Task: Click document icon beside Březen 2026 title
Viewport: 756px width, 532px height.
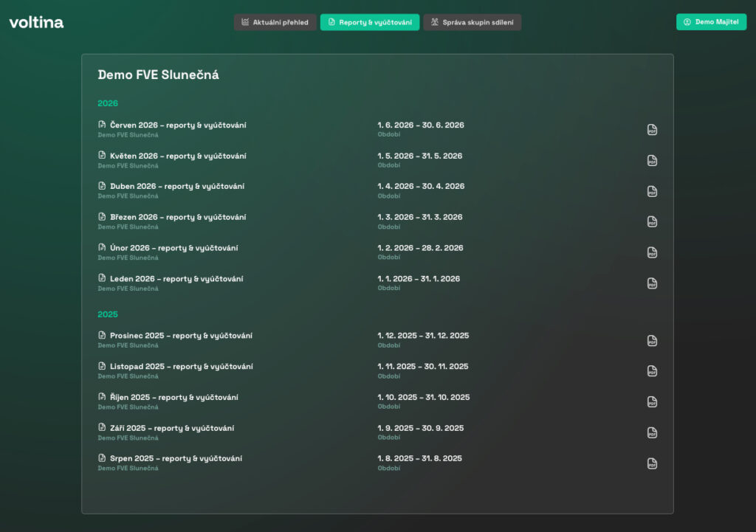Action: pos(102,216)
